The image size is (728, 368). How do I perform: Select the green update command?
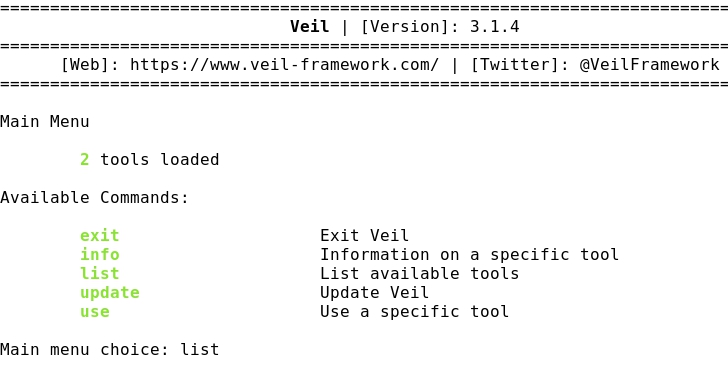pyautogui.click(x=110, y=293)
